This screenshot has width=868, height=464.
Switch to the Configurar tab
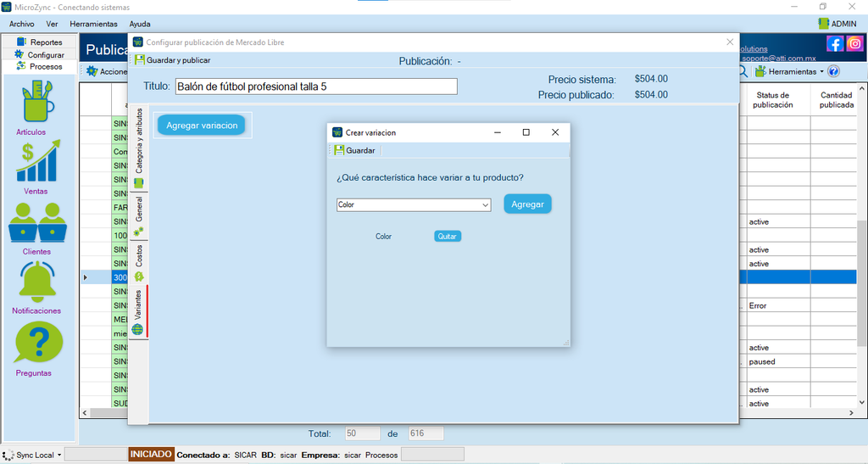point(39,55)
